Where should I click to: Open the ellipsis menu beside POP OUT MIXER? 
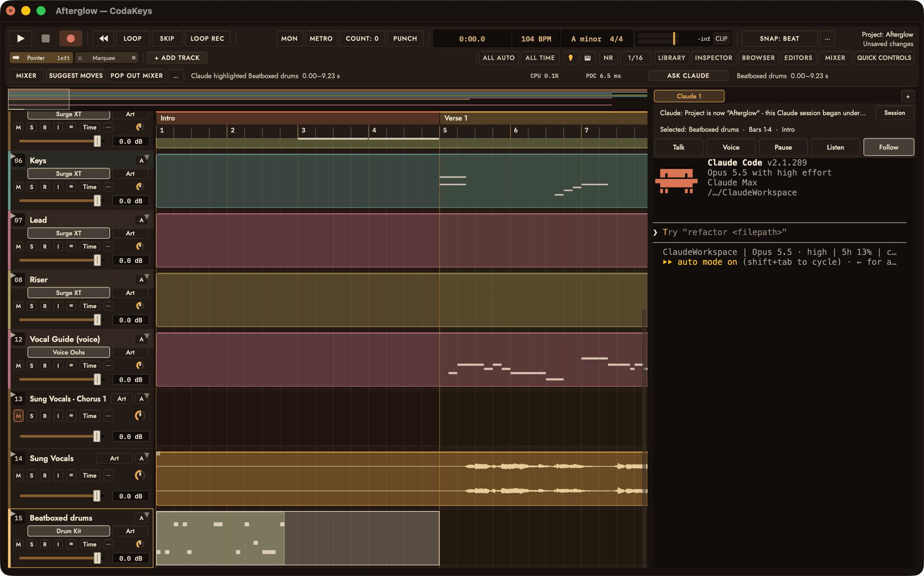[176, 76]
